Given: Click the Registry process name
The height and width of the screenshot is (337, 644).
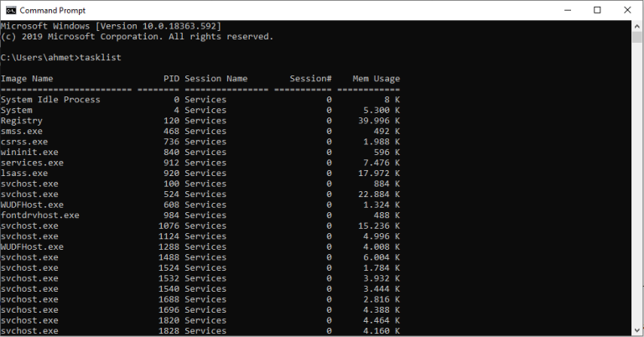Looking at the screenshot, I should (21, 121).
